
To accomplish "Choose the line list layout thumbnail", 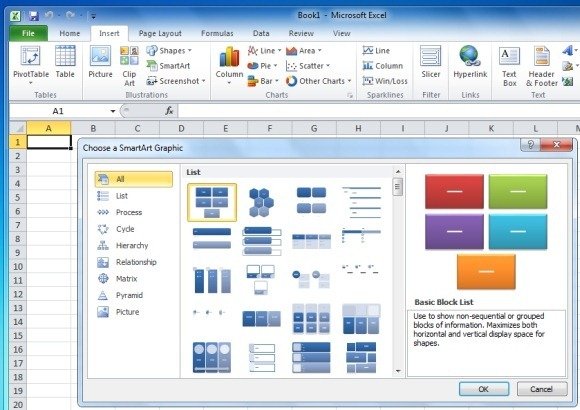I will [361, 202].
